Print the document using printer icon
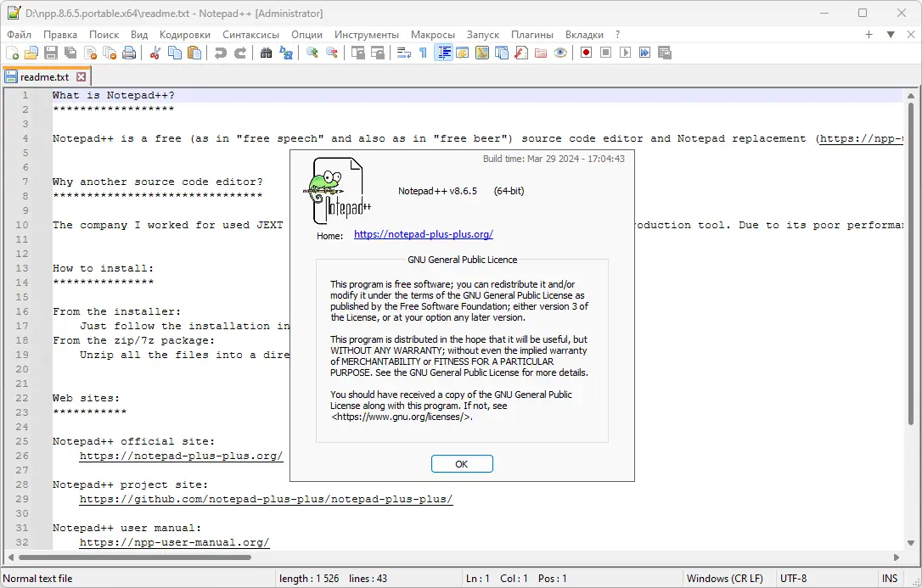Image resolution: width=922 pixels, height=588 pixels. pos(129,53)
